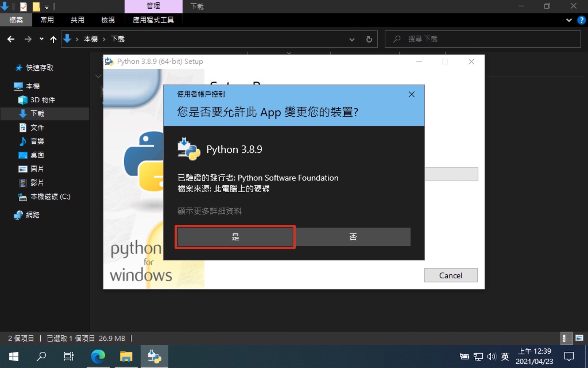The width and height of the screenshot is (588, 368).
Task: Refresh the 下載 folder view
Action: (369, 39)
